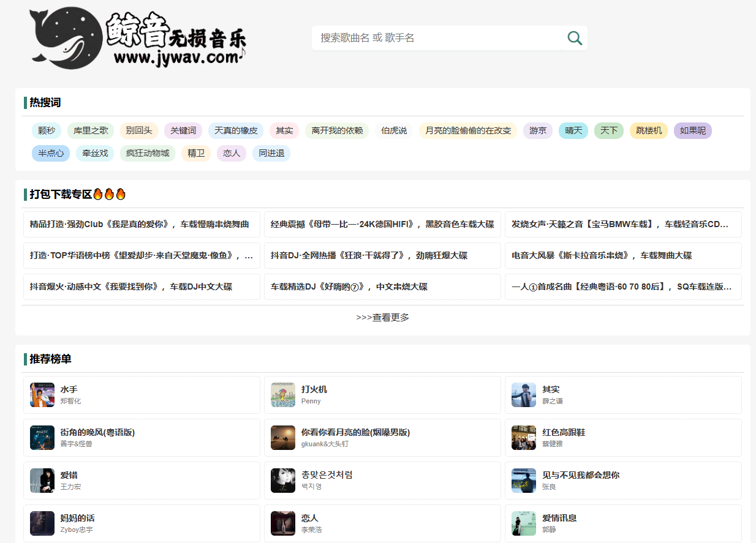
Task: Click the 妈妈的话 album cover
Action: [x=42, y=523]
